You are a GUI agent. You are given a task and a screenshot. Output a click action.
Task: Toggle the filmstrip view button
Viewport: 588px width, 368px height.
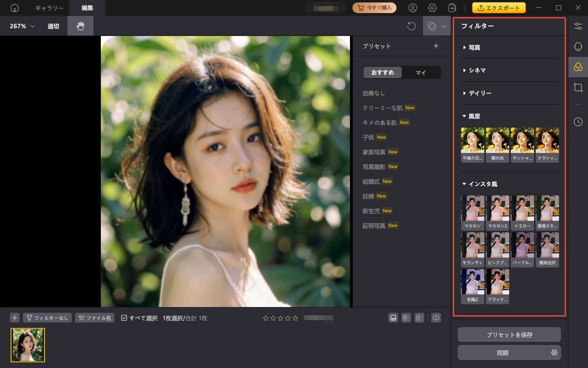pos(393,318)
